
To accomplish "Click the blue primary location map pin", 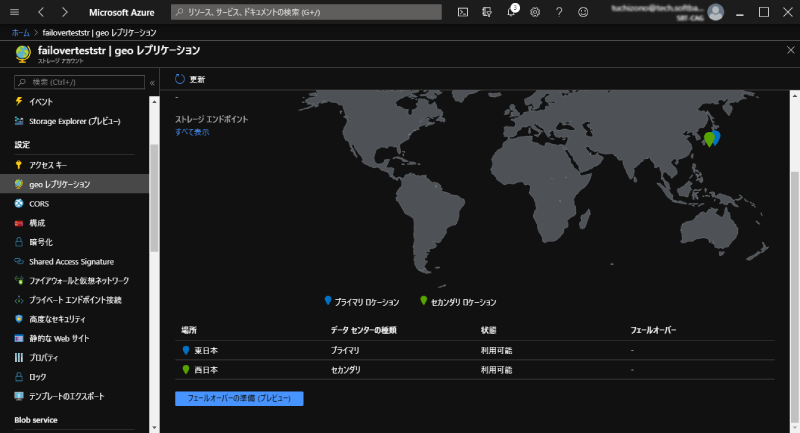I will [x=716, y=138].
